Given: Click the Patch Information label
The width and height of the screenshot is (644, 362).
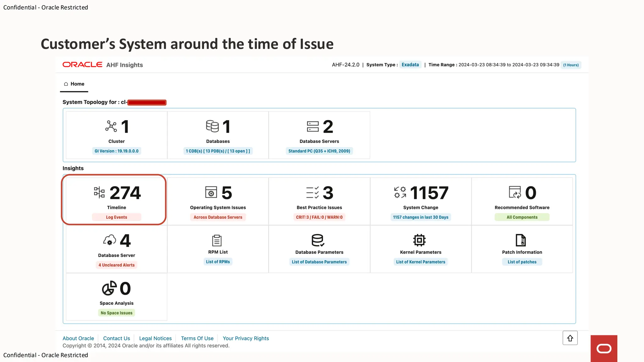Looking at the screenshot, I should (x=522, y=252).
